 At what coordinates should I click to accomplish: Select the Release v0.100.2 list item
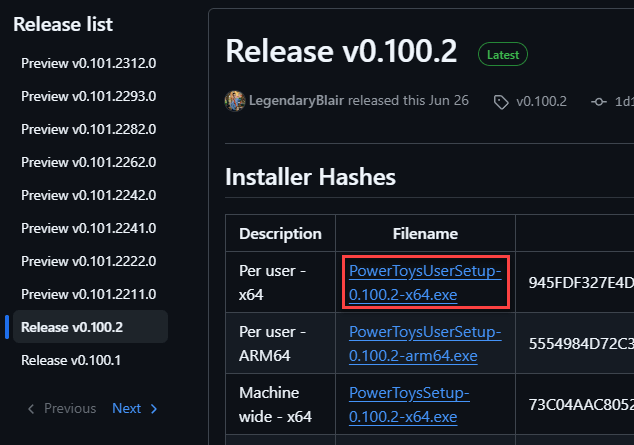point(90,327)
